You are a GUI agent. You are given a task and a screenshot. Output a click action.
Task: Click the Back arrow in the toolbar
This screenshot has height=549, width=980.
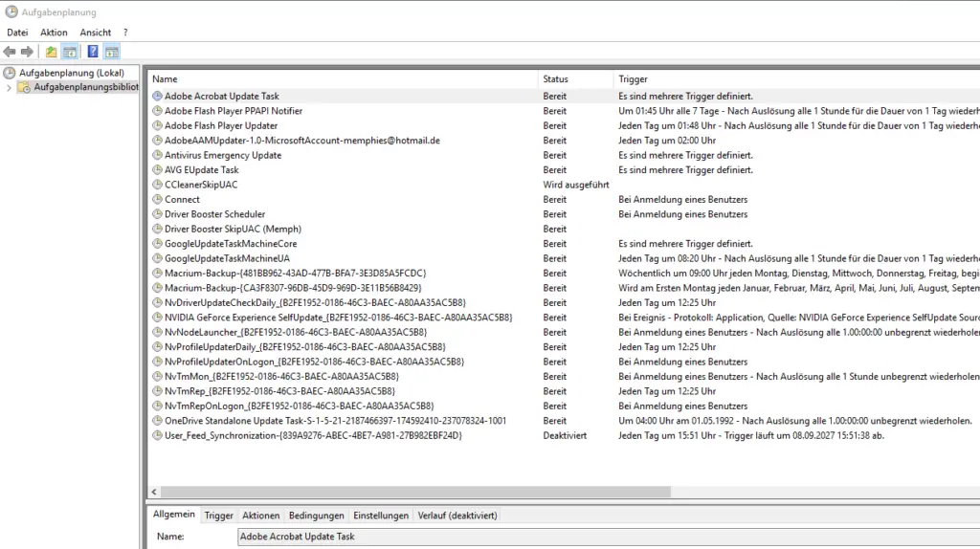click(x=10, y=52)
